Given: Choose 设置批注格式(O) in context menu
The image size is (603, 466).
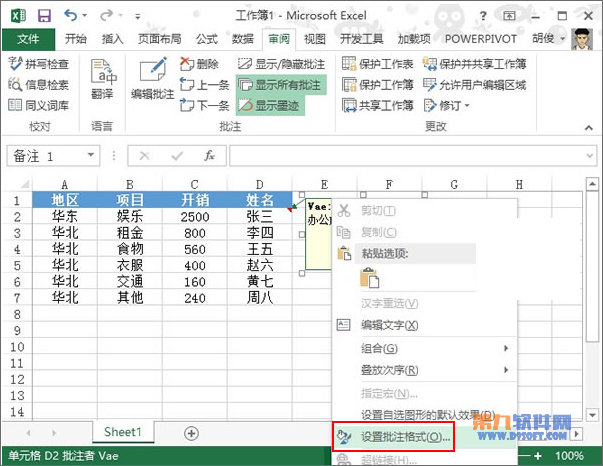Looking at the screenshot, I should tap(424, 437).
